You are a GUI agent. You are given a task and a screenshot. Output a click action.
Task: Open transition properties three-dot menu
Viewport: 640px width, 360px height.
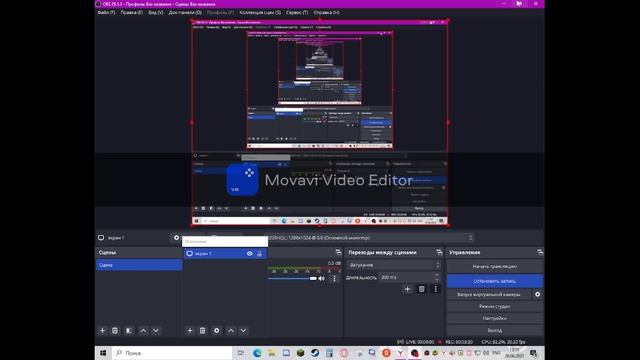pos(436,289)
